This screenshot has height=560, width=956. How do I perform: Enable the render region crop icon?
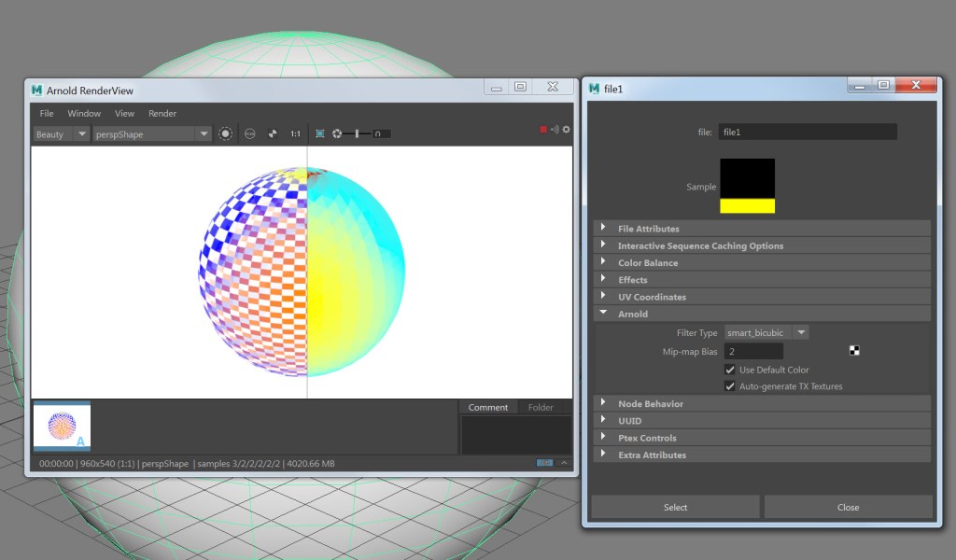click(320, 133)
